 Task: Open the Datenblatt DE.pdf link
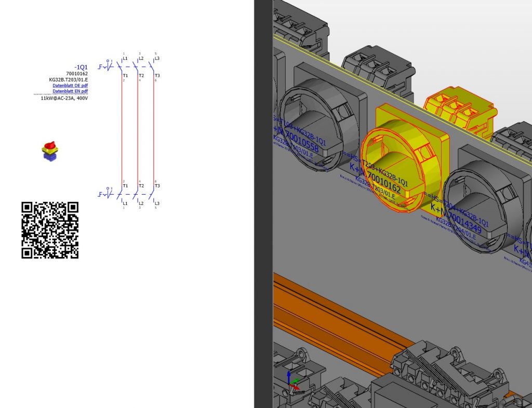(70, 85)
